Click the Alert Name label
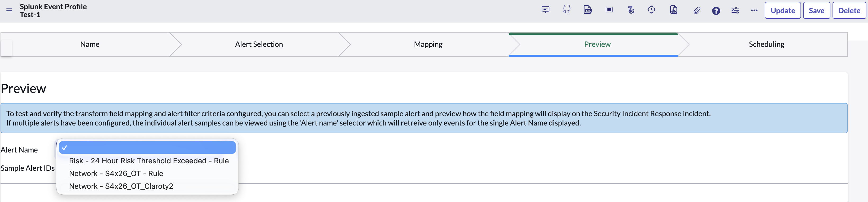The height and width of the screenshot is (202, 868). (19, 150)
